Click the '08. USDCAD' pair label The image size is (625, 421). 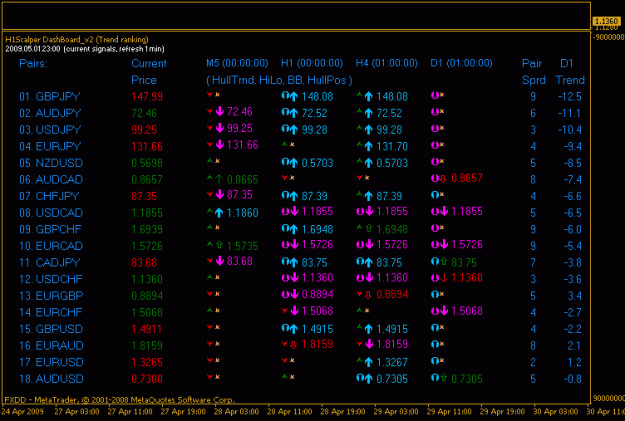(x=51, y=213)
